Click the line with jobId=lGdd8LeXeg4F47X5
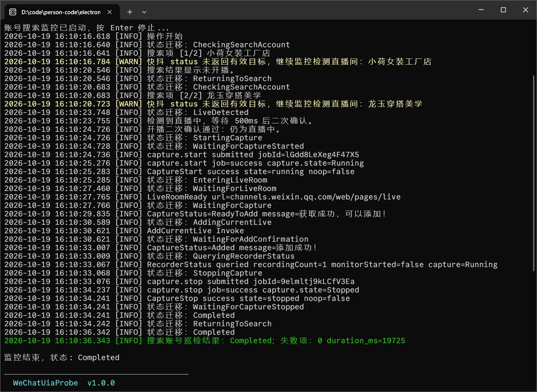537x392 pixels. (x=182, y=154)
